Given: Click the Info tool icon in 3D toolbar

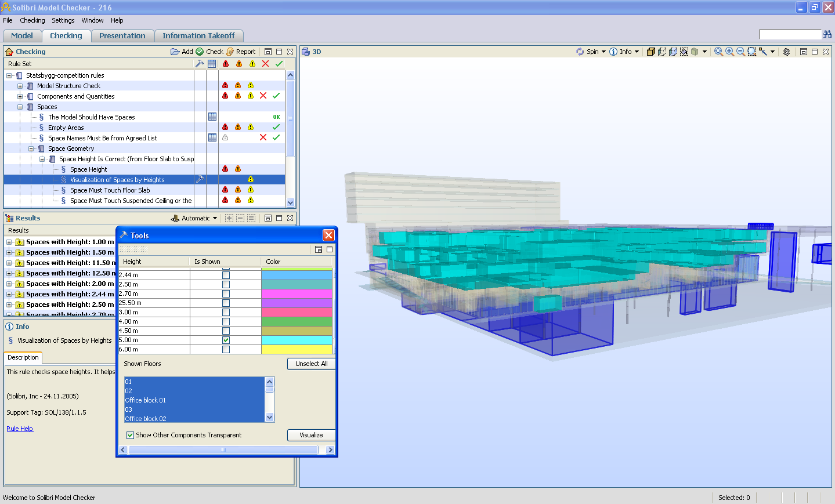Looking at the screenshot, I should [613, 52].
